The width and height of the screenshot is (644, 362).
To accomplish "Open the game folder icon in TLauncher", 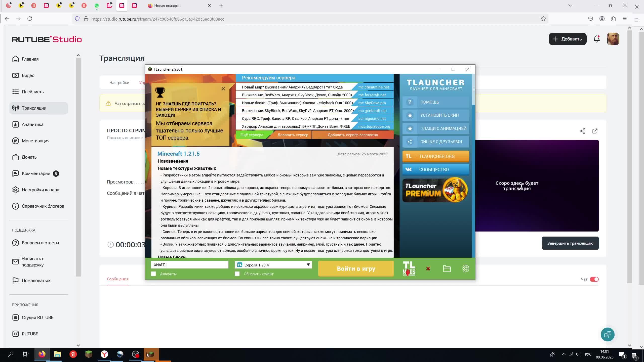I will pos(447,268).
